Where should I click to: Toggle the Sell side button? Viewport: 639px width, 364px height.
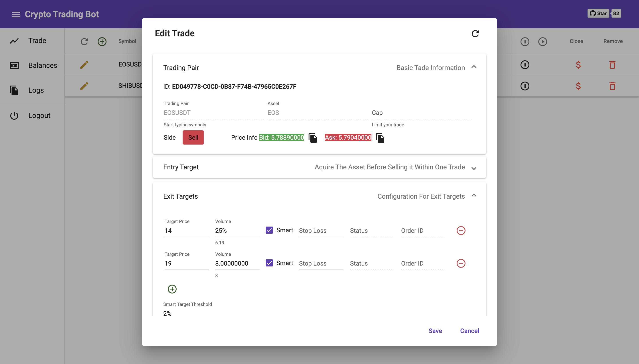click(193, 137)
